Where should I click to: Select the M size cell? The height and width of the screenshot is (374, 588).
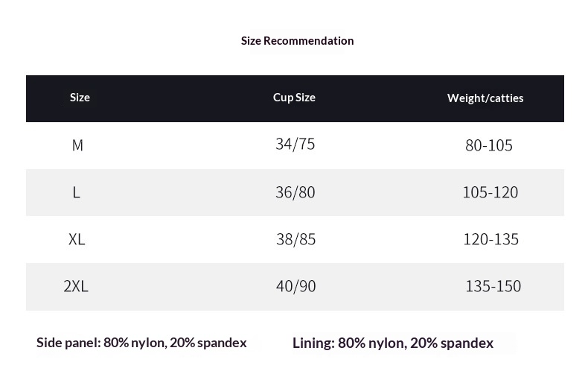tap(77, 145)
